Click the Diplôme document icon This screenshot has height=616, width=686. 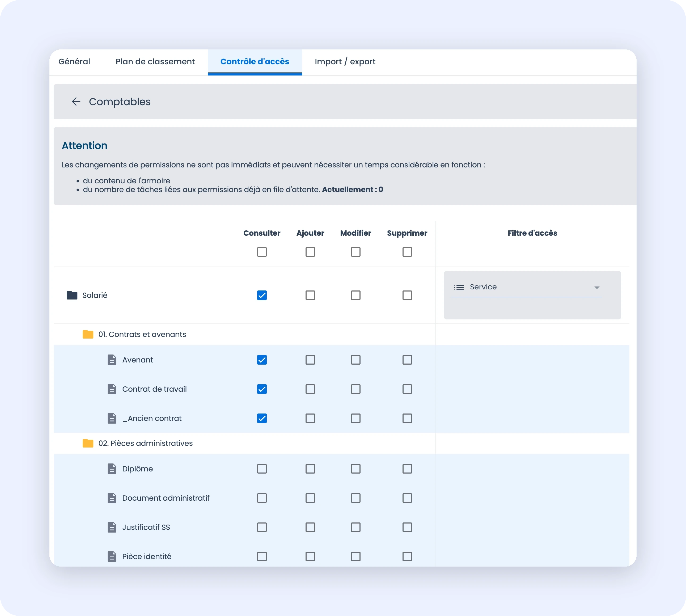(x=112, y=469)
